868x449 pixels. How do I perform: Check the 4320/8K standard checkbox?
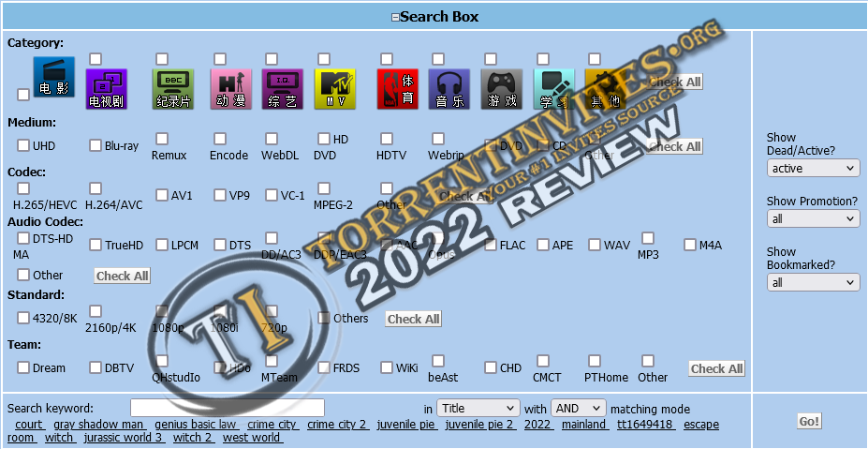tap(23, 318)
